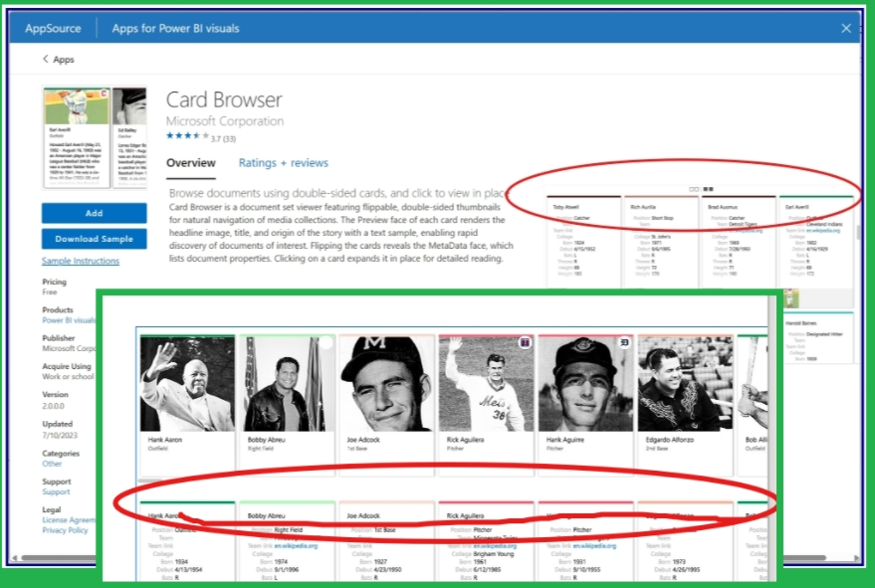Open the Sample Instructions link
The height and width of the screenshot is (588, 875).
pyautogui.click(x=80, y=261)
